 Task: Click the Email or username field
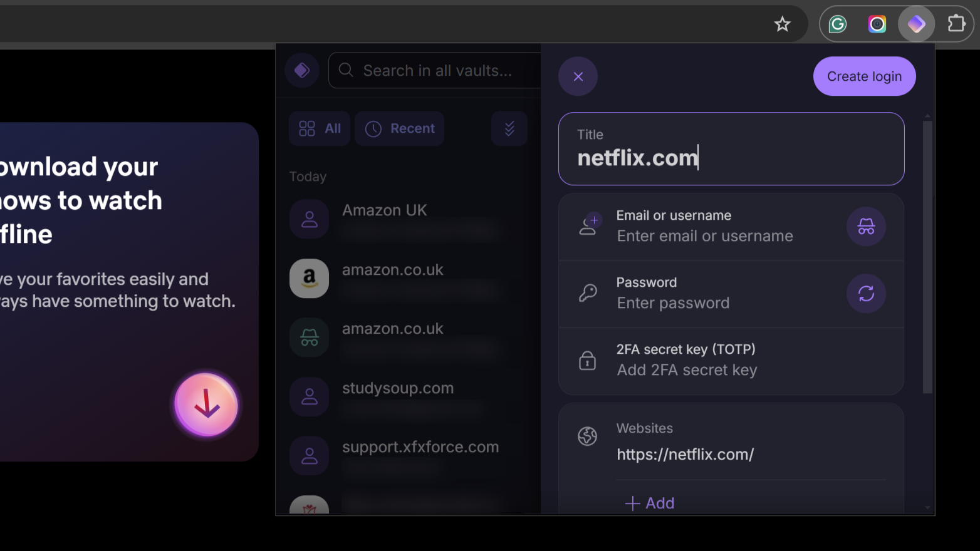pyautogui.click(x=705, y=236)
